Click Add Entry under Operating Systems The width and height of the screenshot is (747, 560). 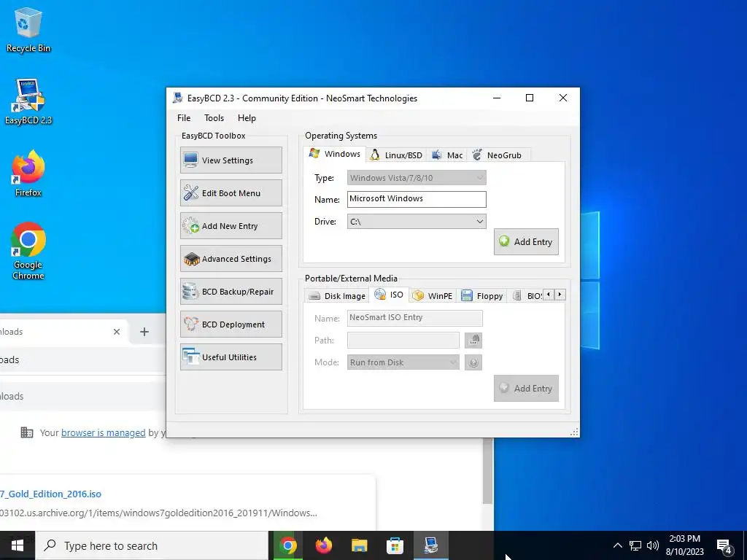(526, 242)
